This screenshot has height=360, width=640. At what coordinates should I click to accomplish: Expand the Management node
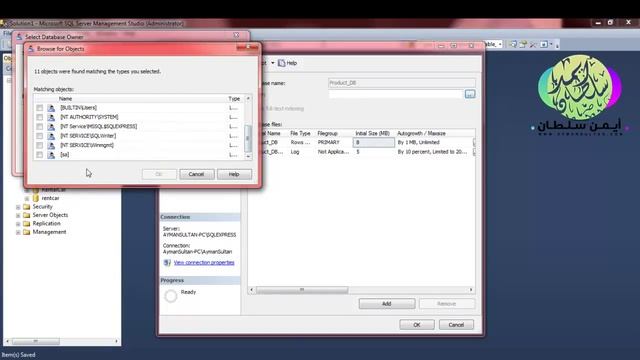tap(18, 233)
